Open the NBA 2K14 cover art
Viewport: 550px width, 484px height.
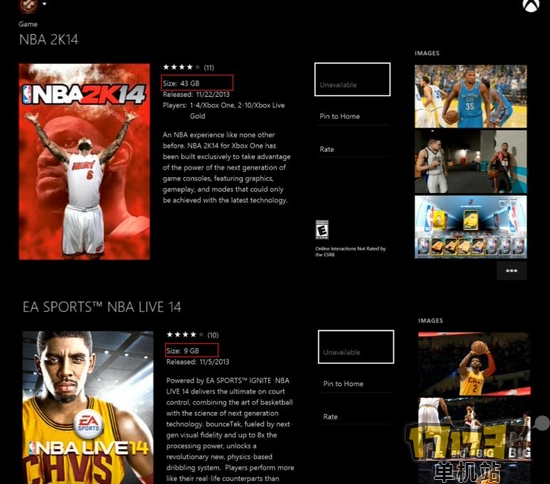tap(84, 162)
